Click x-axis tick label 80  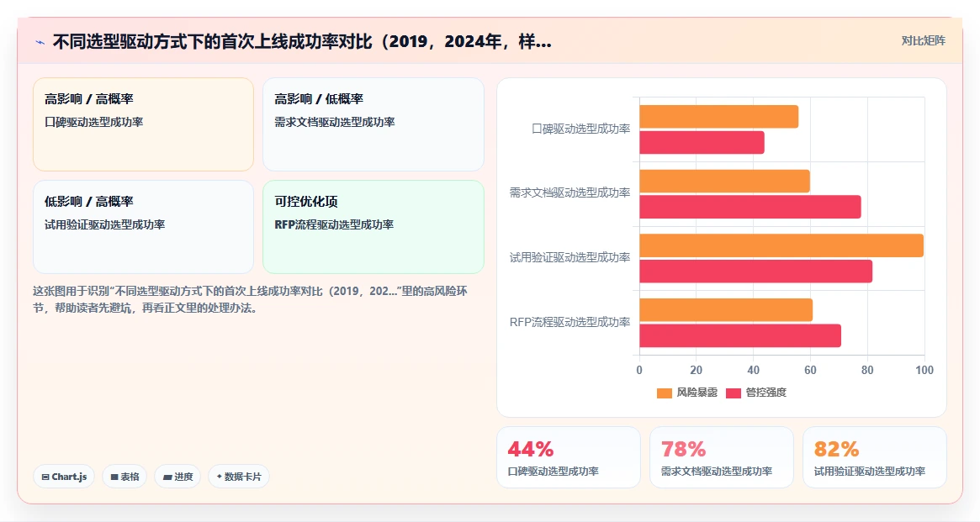(867, 370)
